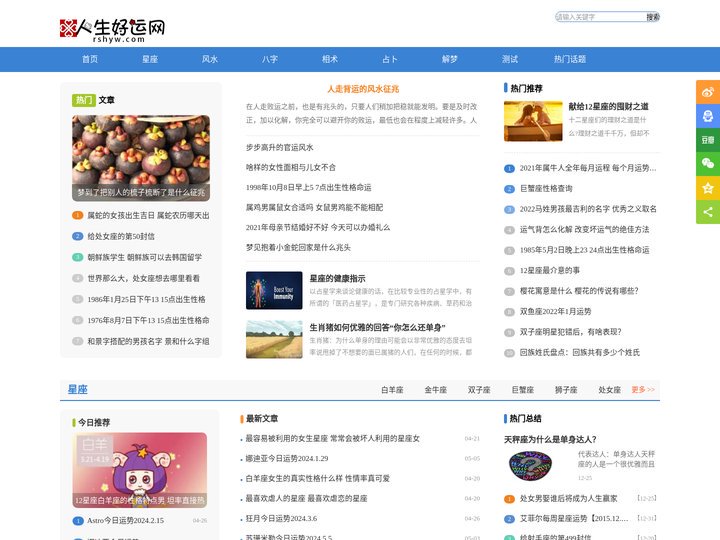This screenshot has width=720, height=540.
Task: Open the 相术 navigation item
Action: [x=330, y=59]
